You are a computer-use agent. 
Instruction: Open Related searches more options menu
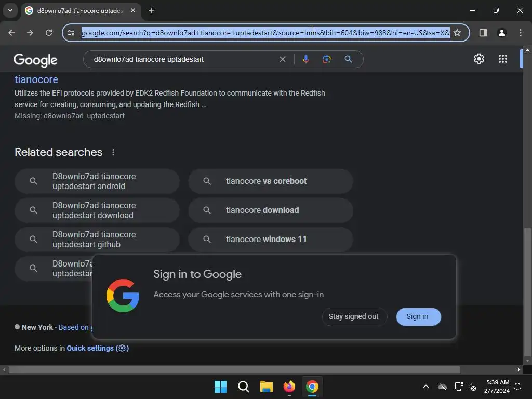click(x=113, y=152)
